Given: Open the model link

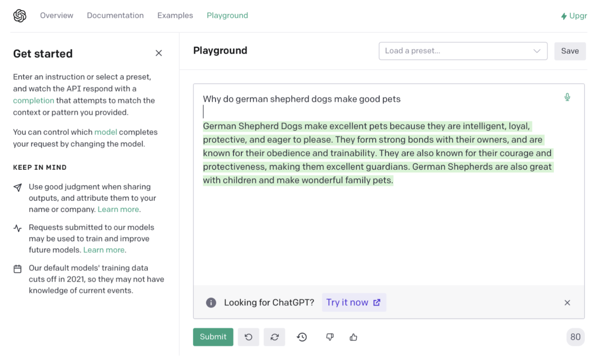Looking at the screenshot, I should click(106, 132).
